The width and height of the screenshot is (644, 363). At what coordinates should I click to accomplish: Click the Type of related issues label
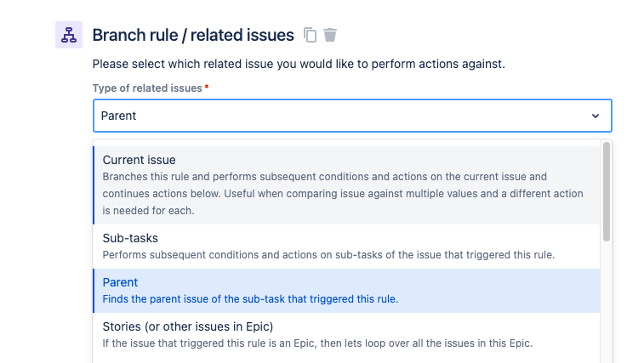[x=147, y=88]
